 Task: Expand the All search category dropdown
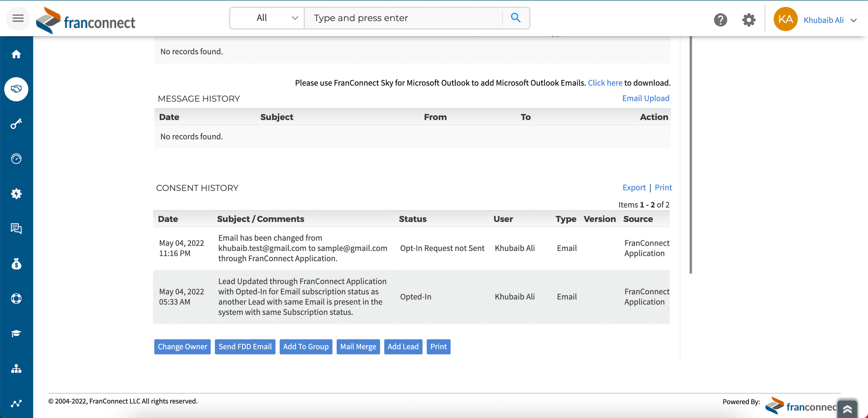tap(267, 18)
